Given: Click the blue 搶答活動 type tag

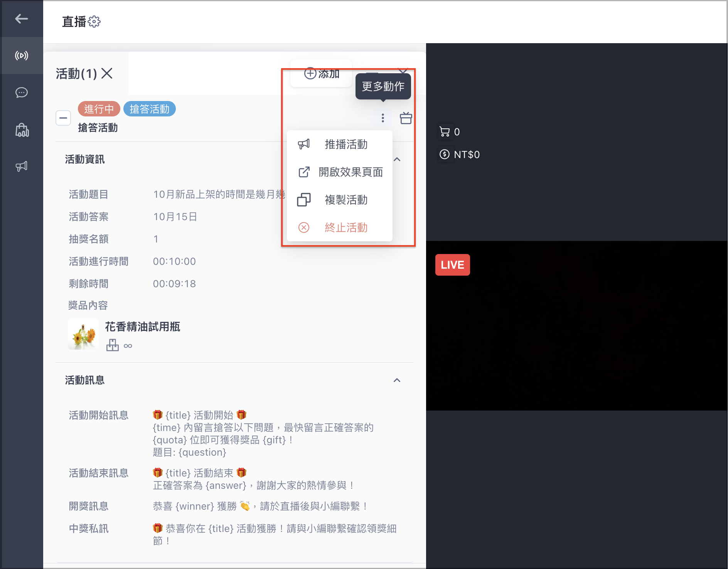Looking at the screenshot, I should coord(150,109).
